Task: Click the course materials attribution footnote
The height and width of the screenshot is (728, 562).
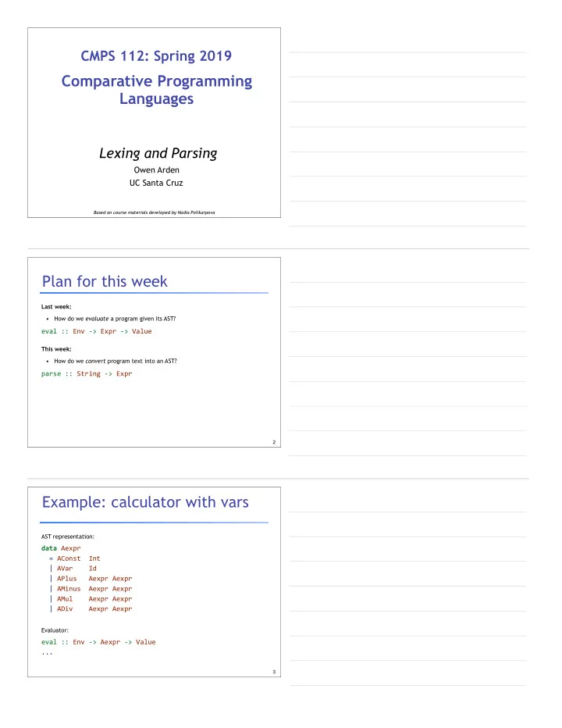Action: coord(154,212)
